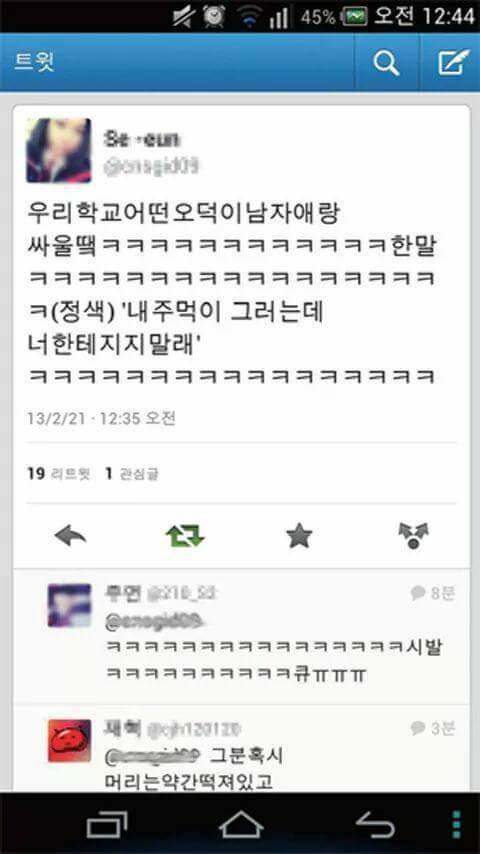Open the tweet author's profile picture
The width and height of the screenshot is (480, 854).
click(59, 150)
